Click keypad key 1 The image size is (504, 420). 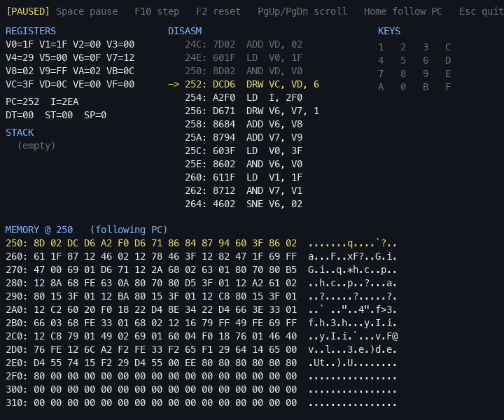(x=381, y=47)
